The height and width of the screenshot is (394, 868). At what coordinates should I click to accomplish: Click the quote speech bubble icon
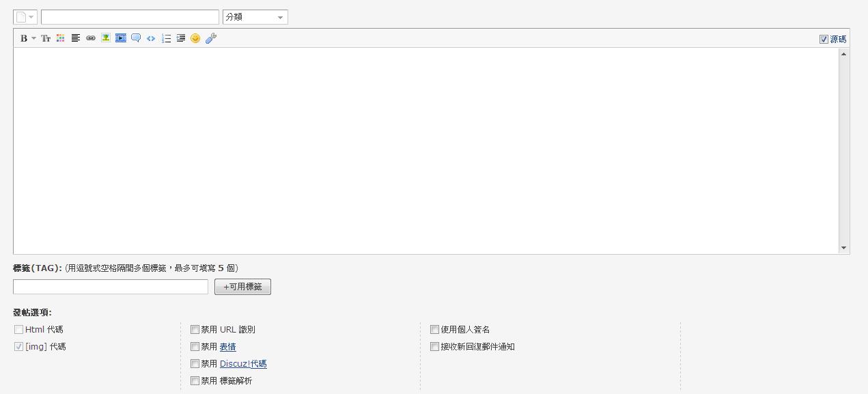coord(136,38)
